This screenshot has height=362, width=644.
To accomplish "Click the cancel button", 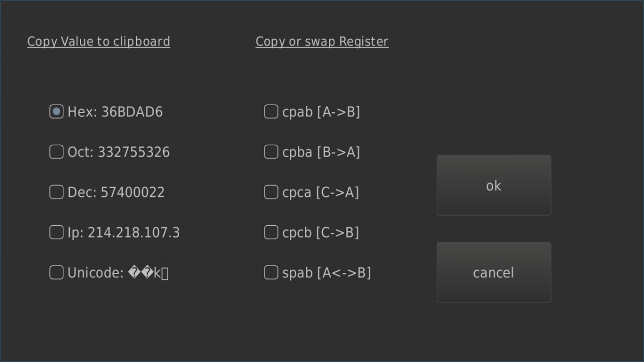I will coord(494,272).
